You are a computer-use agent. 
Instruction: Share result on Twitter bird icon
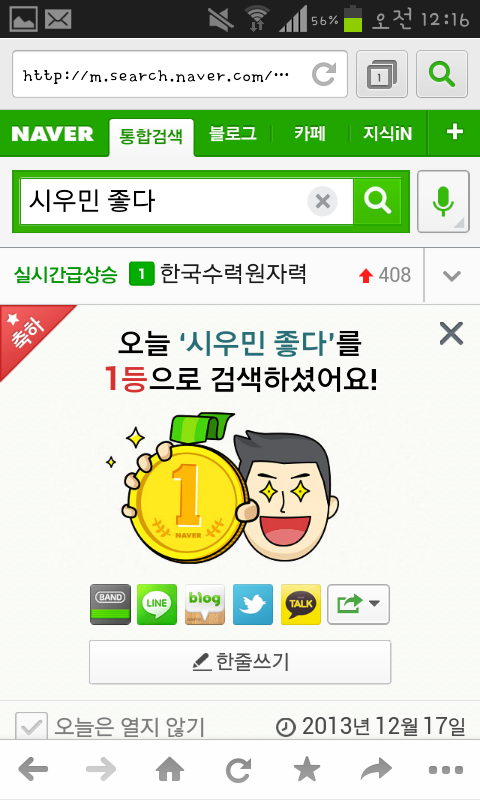click(252, 604)
